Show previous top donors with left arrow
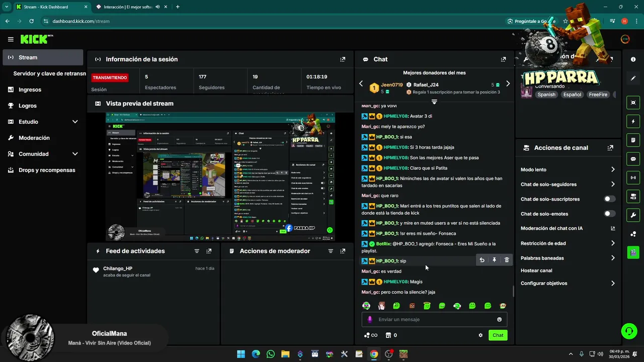 tap(361, 83)
